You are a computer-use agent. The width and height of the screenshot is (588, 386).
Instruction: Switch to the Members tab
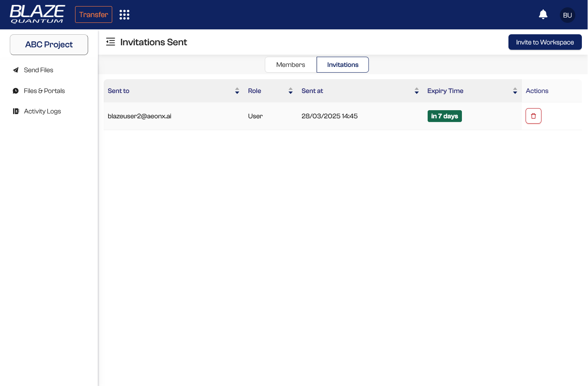(291, 65)
